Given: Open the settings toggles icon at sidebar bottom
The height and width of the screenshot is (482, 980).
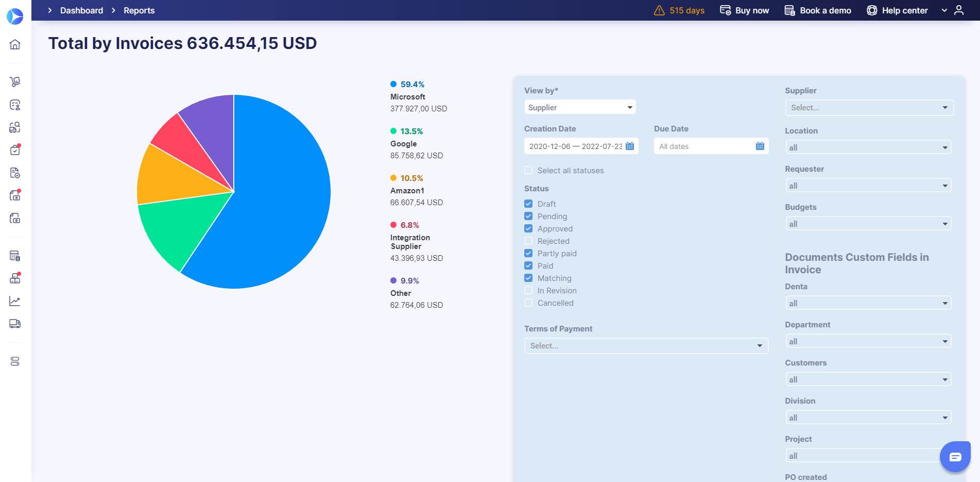Looking at the screenshot, I should [15, 361].
